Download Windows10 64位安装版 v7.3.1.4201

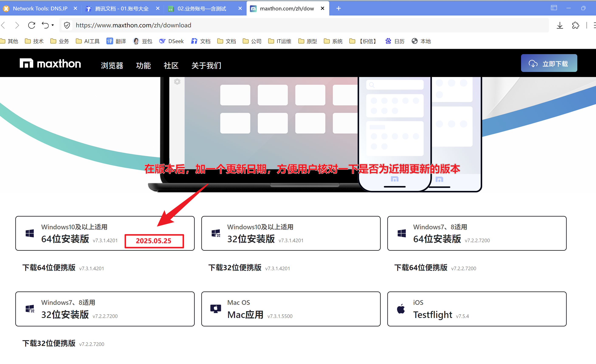tap(105, 233)
